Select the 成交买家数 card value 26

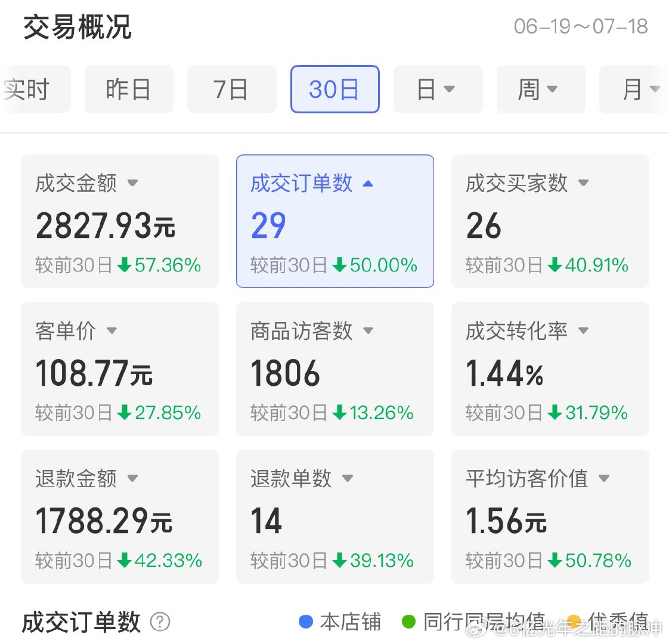pos(484,225)
